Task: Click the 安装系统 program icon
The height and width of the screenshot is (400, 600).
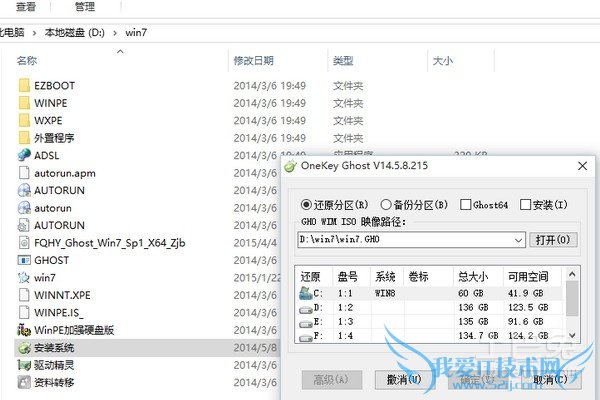Action: 24,348
